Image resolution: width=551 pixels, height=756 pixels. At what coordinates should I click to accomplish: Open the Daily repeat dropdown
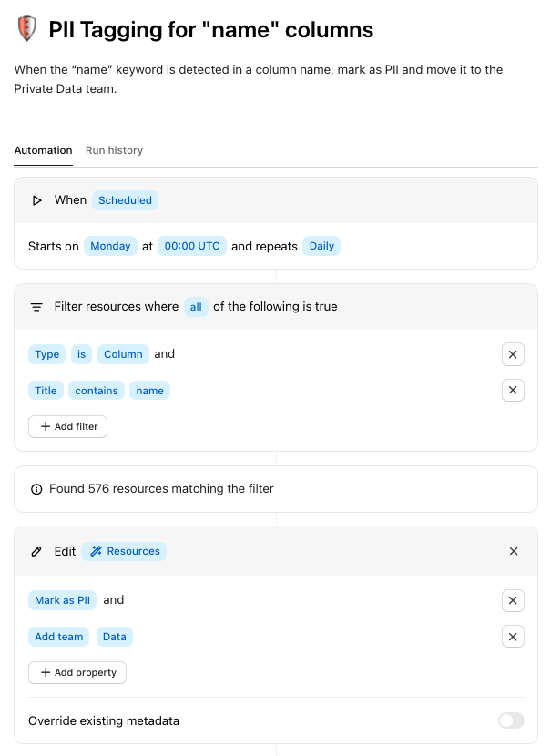pos(321,246)
